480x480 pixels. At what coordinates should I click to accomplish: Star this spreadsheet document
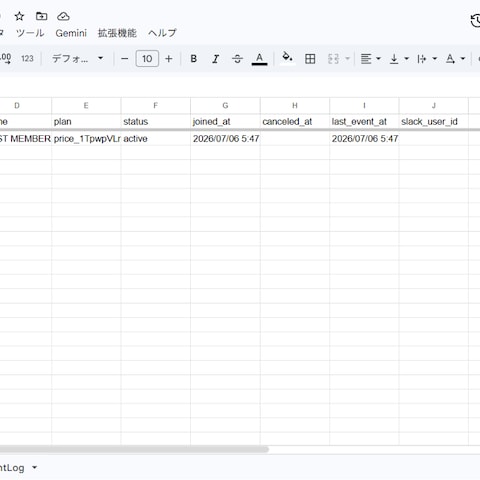19,16
